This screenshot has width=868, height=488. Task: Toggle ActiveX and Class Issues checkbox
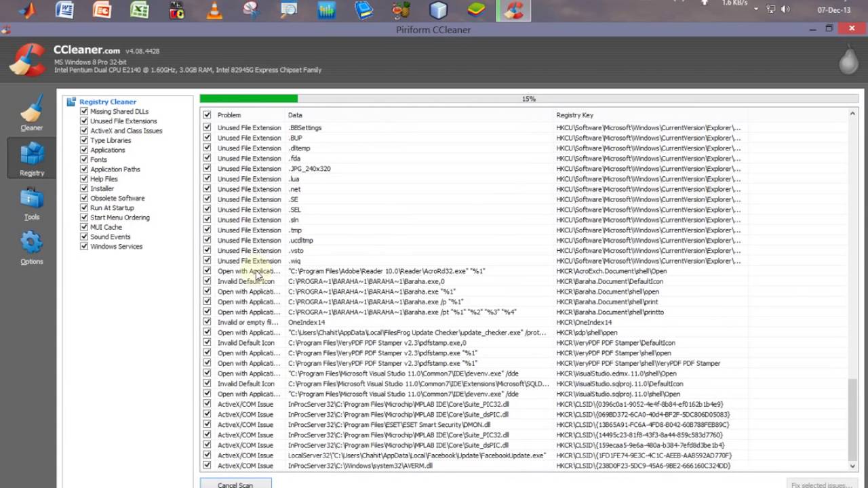(x=84, y=131)
